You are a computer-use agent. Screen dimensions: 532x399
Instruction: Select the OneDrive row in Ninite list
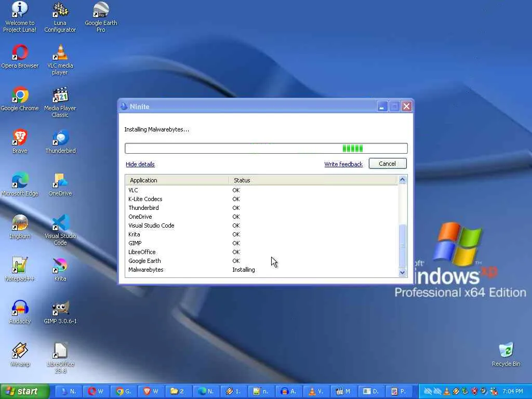coord(261,217)
